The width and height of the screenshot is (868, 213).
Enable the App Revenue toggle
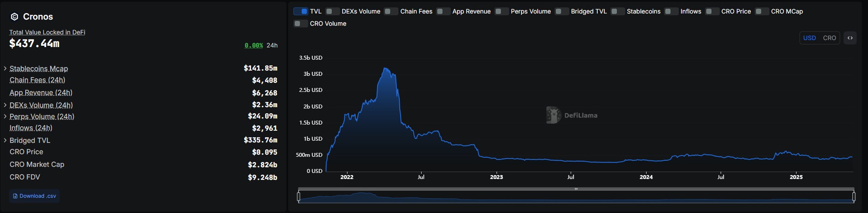(443, 11)
